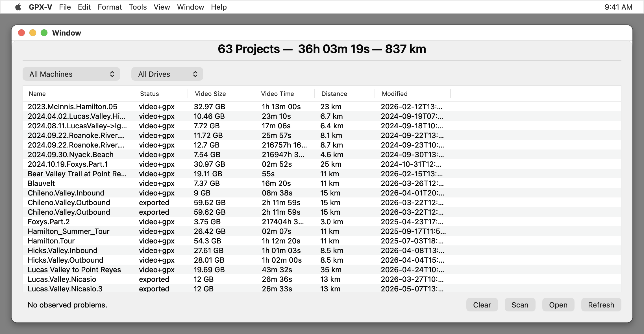
Task: Select the Blauvelt project row
Action: point(322,183)
